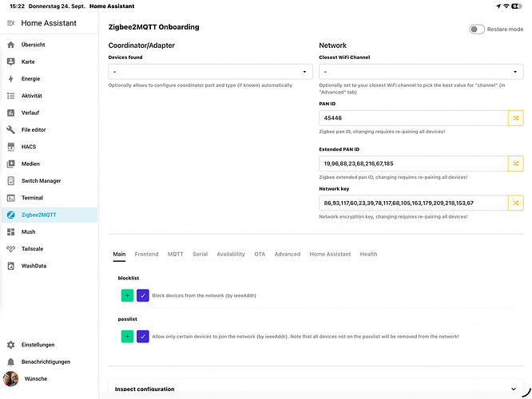Click the location arrow in status bar
Viewport: 532px width, 399px height.
(498, 6)
